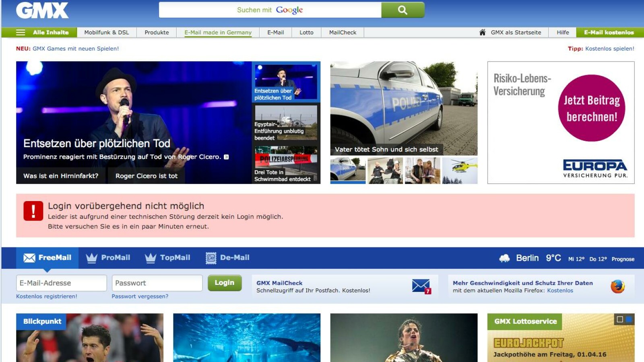Click Passwort vergessen link

click(x=140, y=296)
